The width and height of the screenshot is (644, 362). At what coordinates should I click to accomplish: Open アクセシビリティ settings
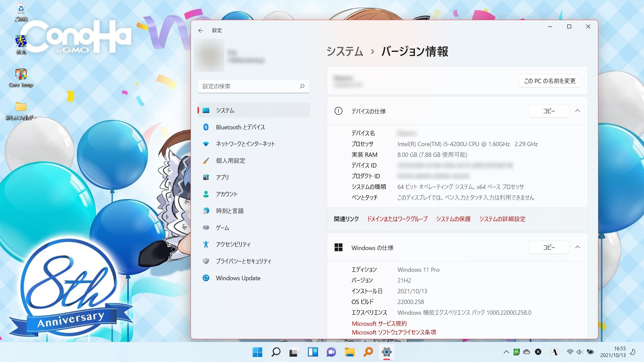click(254, 244)
